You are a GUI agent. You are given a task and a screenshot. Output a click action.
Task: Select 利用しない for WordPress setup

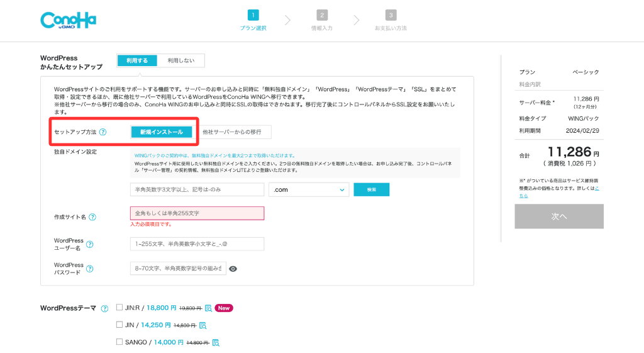[180, 60]
